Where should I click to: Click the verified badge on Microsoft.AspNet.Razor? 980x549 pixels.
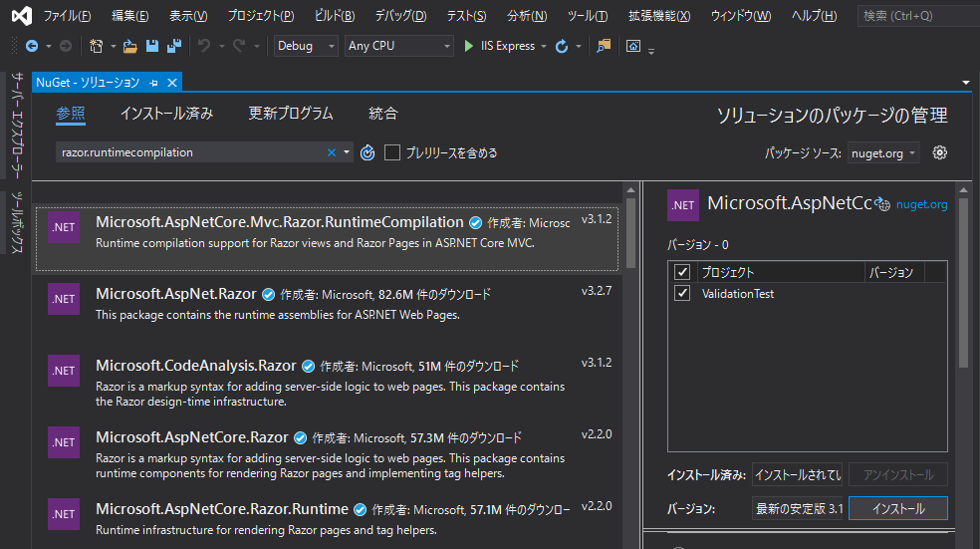(x=268, y=295)
